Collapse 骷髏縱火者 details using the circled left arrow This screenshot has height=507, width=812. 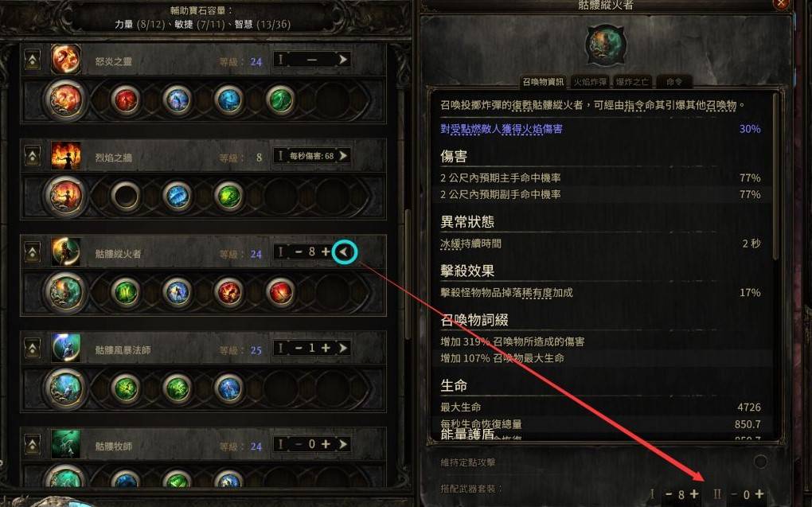click(344, 252)
